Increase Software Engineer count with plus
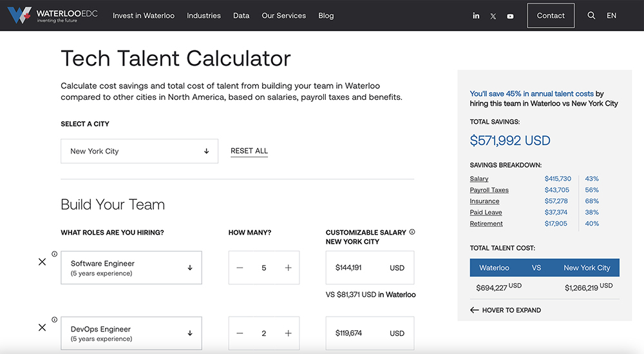Viewport: 644px width, 354px height. coord(288,268)
